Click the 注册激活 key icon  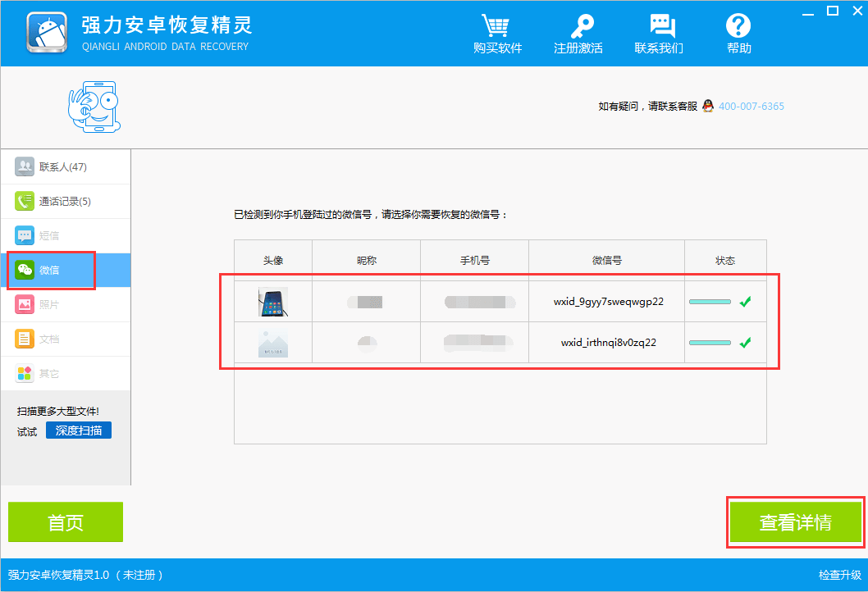581,25
